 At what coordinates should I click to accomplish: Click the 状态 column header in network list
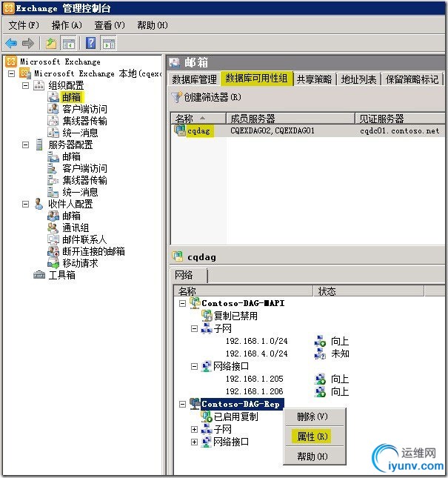point(369,291)
